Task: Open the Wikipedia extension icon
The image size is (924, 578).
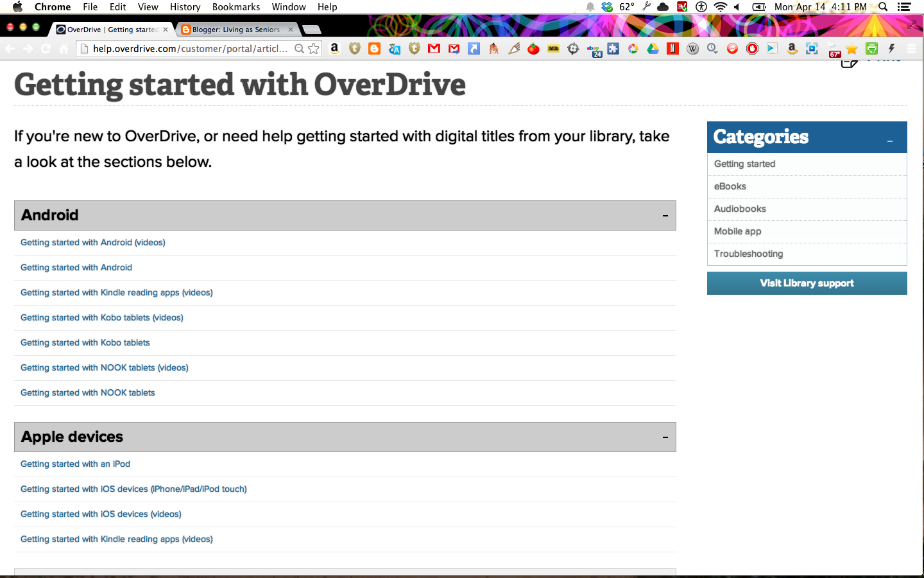Action: (x=692, y=49)
